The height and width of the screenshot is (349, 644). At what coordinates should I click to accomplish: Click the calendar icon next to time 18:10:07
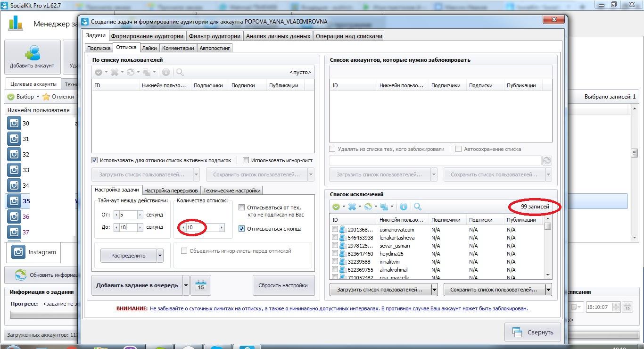[x=627, y=307]
